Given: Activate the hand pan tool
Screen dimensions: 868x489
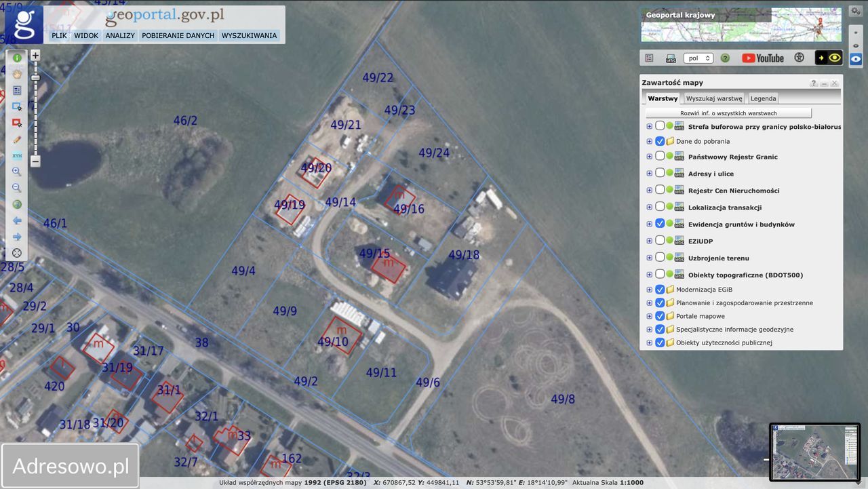Looking at the screenshot, I should click(x=17, y=74).
